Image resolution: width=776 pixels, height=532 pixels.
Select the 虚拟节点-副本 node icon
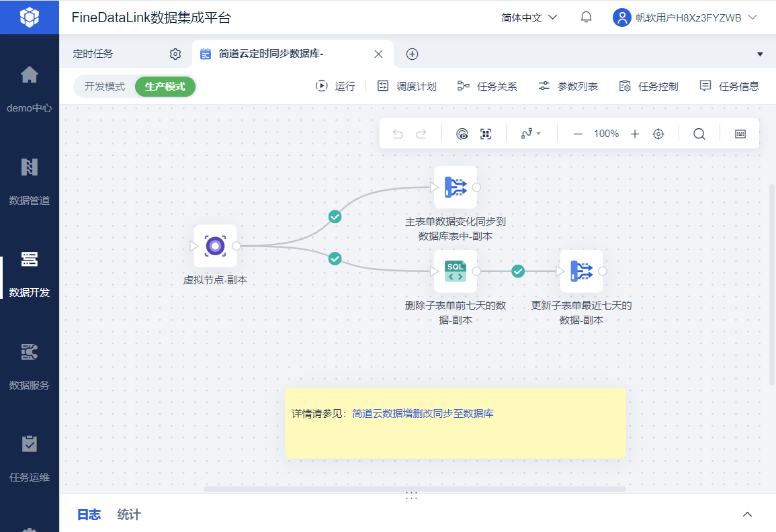click(215, 246)
